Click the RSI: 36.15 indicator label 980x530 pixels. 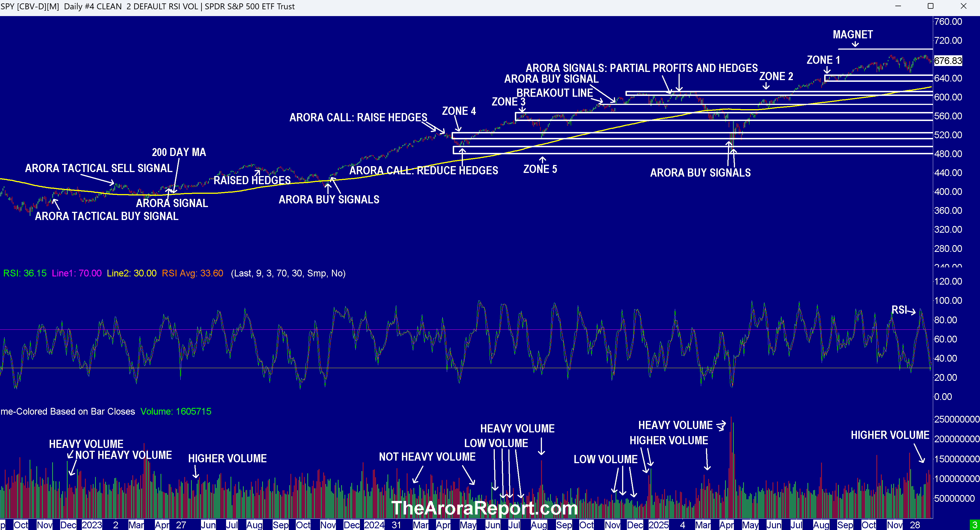[25, 273]
